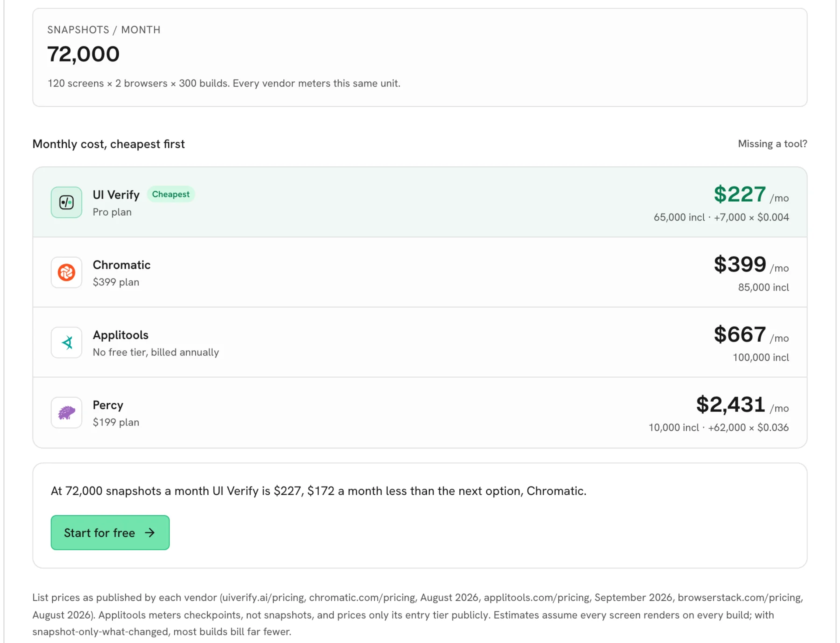This screenshot has width=840, height=643.
Task: Click the No free tier, billed annually text
Action: coord(156,352)
